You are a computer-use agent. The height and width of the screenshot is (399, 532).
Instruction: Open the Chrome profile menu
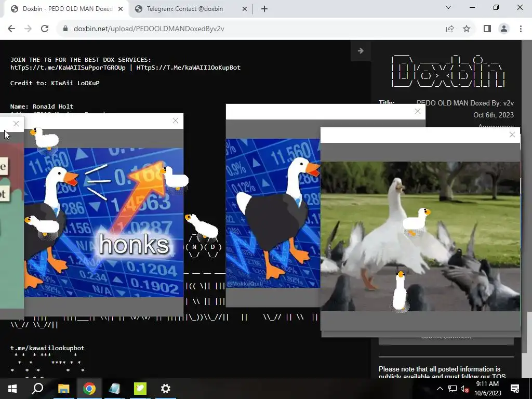[504, 29]
